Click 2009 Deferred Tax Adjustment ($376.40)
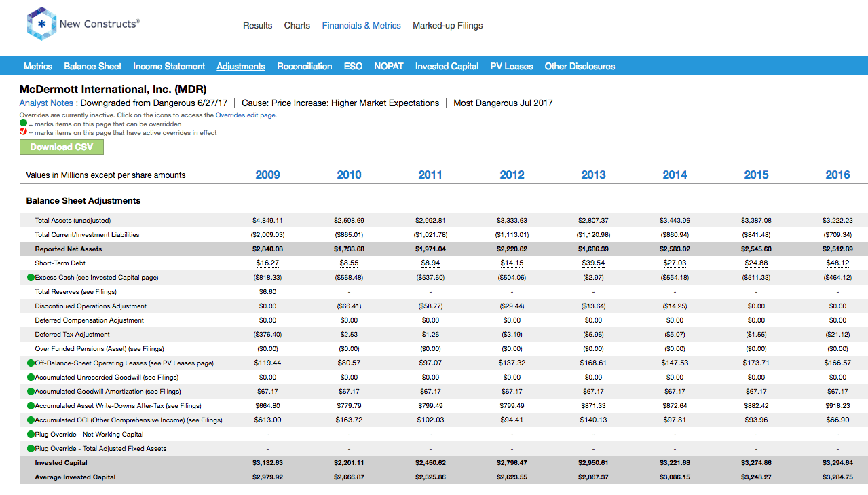The width and height of the screenshot is (868, 495). click(x=267, y=334)
